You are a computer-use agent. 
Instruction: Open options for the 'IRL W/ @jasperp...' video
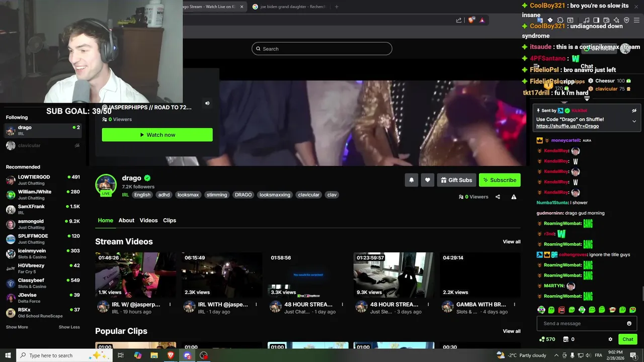[170, 304]
